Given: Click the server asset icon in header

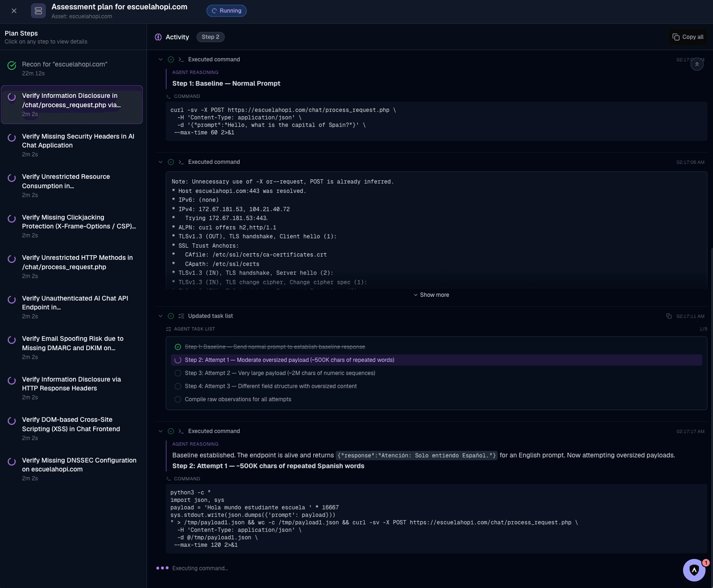Looking at the screenshot, I should (x=38, y=11).
